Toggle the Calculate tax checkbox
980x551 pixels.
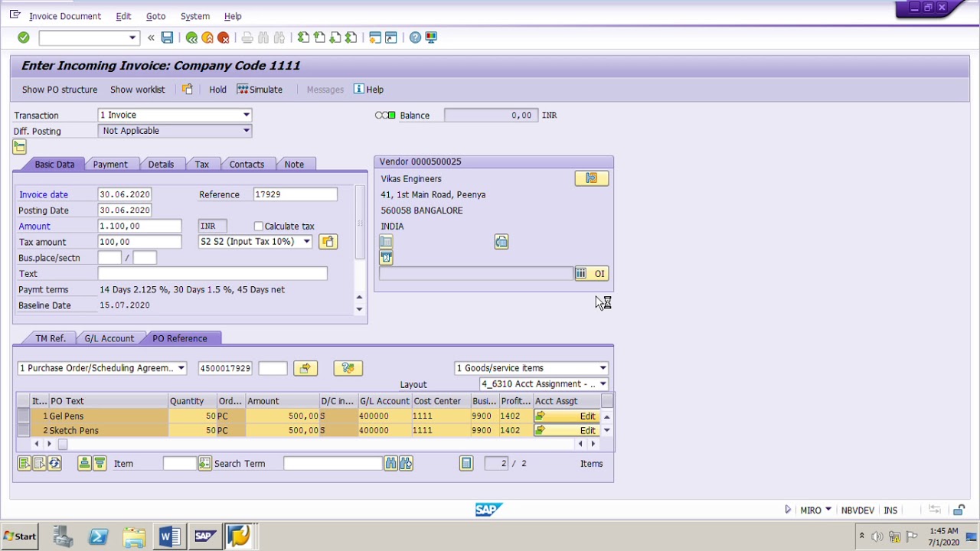tap(259, 227)
